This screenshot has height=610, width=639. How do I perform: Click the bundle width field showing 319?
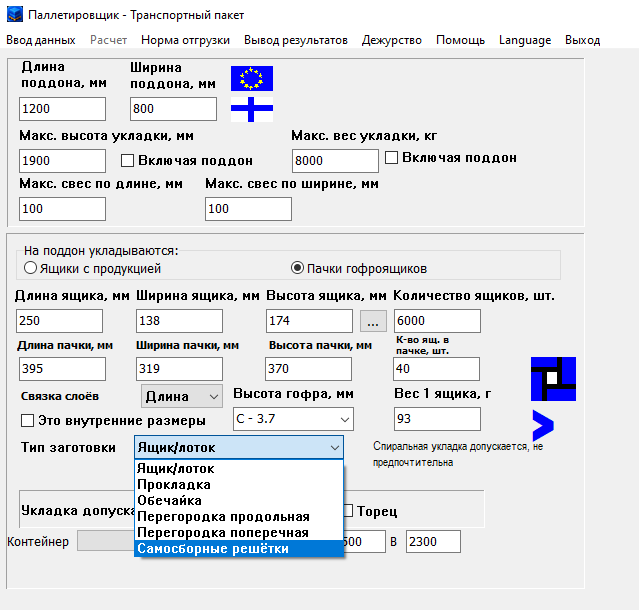tap(179, 369)
